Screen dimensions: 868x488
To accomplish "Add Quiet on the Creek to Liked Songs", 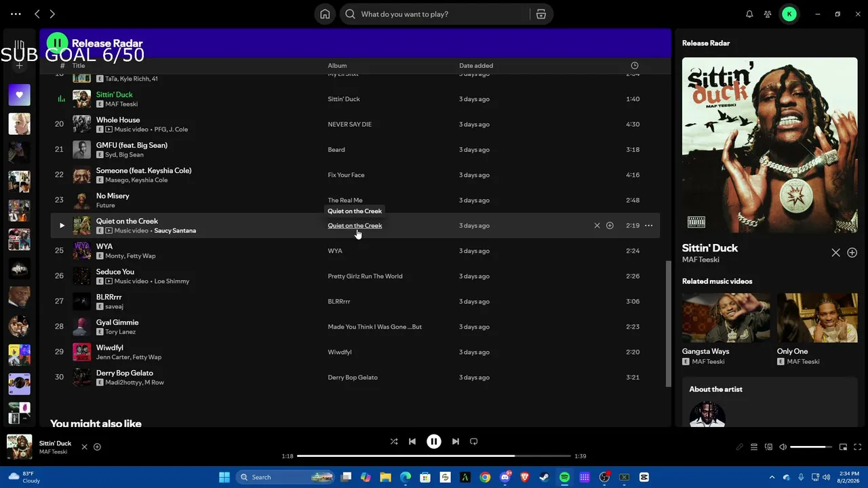I will coord(610,226).
